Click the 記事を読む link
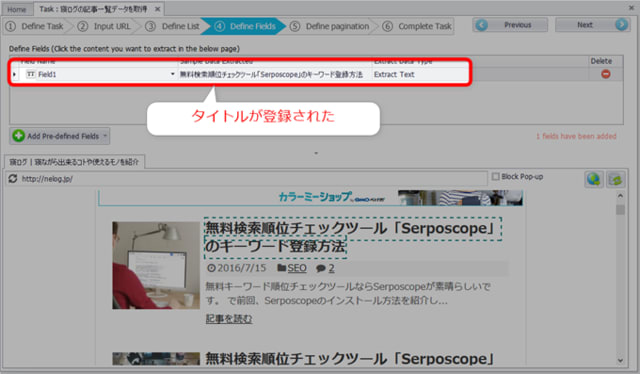This screenshot has height=374, width=640. tap(229, 318)
